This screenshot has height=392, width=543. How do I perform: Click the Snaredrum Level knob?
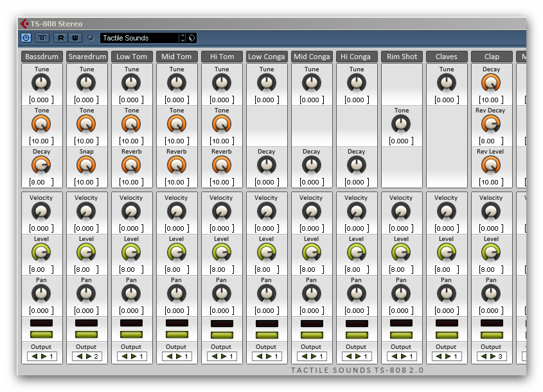point(86,253)
